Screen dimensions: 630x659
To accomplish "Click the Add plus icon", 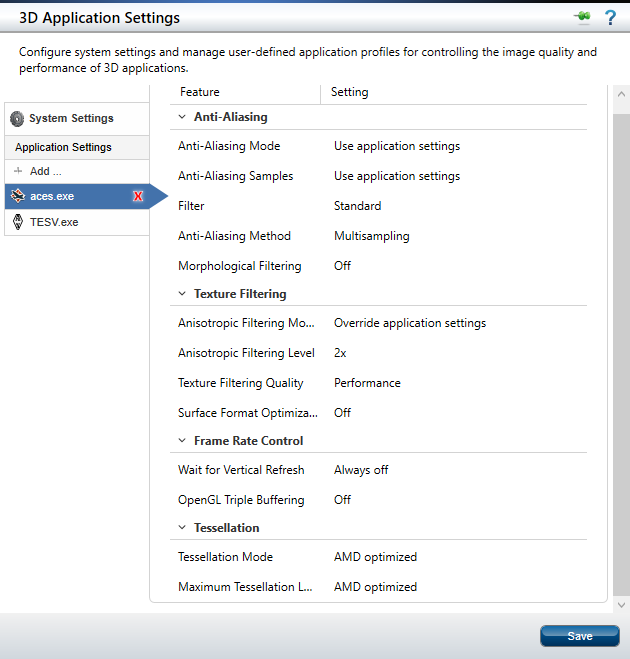I will [x=18, y=172].
